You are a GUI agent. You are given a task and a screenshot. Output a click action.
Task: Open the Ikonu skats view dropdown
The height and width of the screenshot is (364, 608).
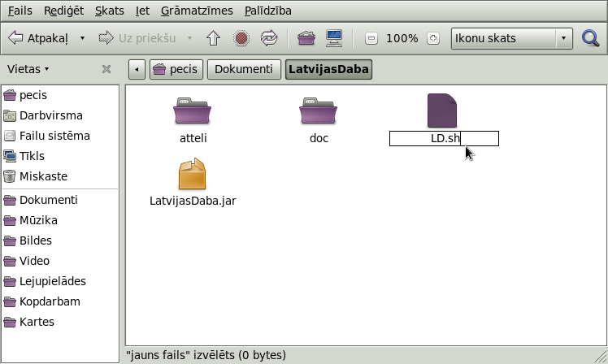click(512, 38)
